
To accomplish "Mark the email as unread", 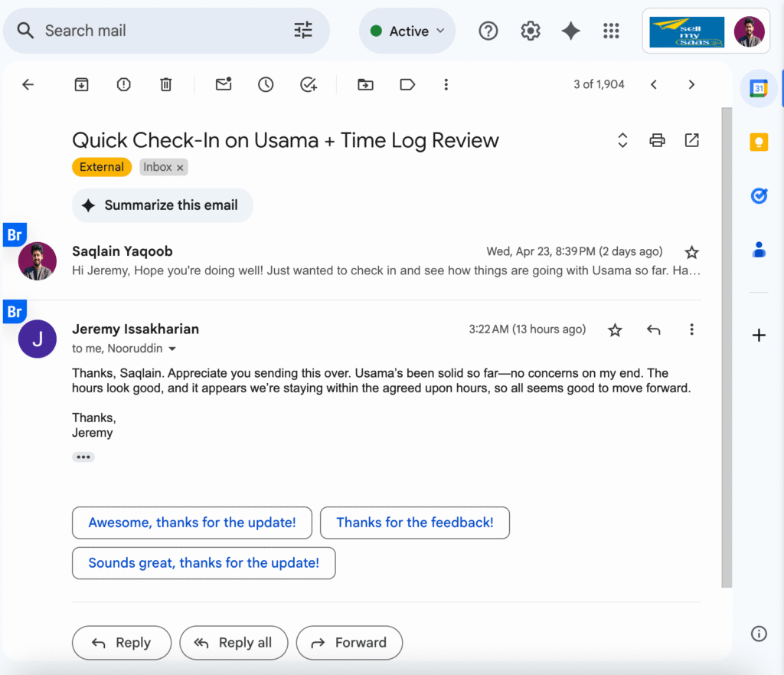I will pos(224,85).
